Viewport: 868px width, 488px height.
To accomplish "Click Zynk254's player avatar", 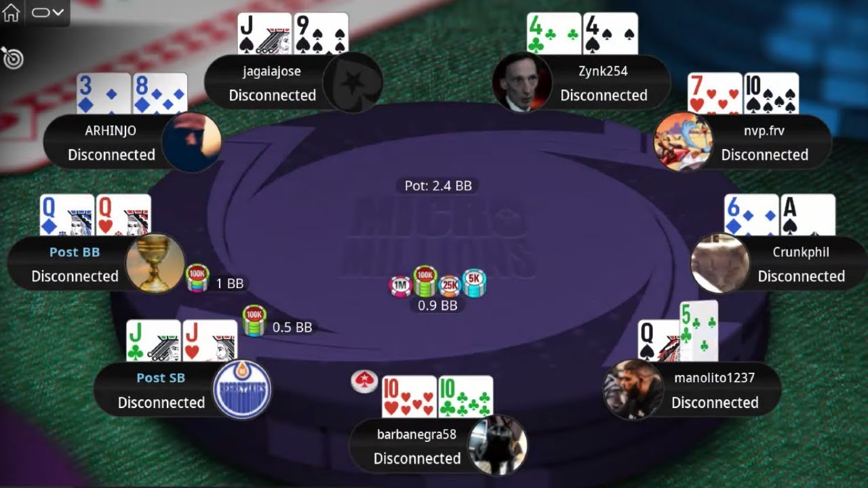I will (x=521, y=83).
